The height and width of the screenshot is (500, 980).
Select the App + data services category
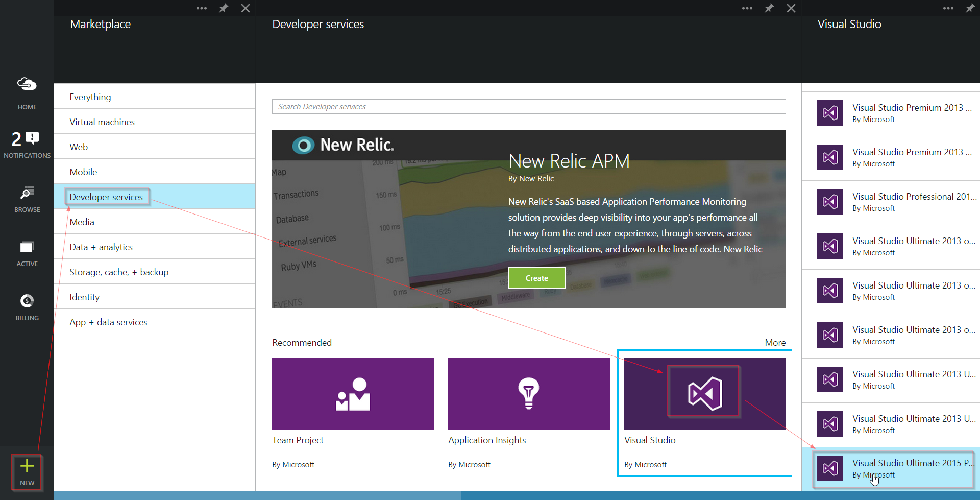click(x=155, y=322)
